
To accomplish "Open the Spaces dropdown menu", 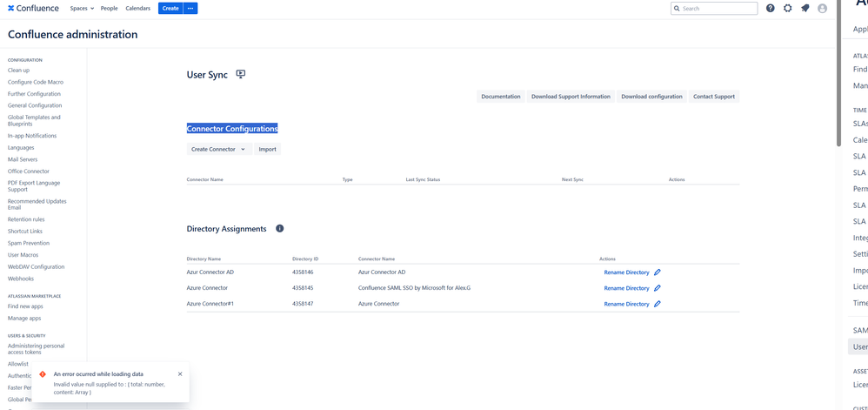I will [82, 9].
